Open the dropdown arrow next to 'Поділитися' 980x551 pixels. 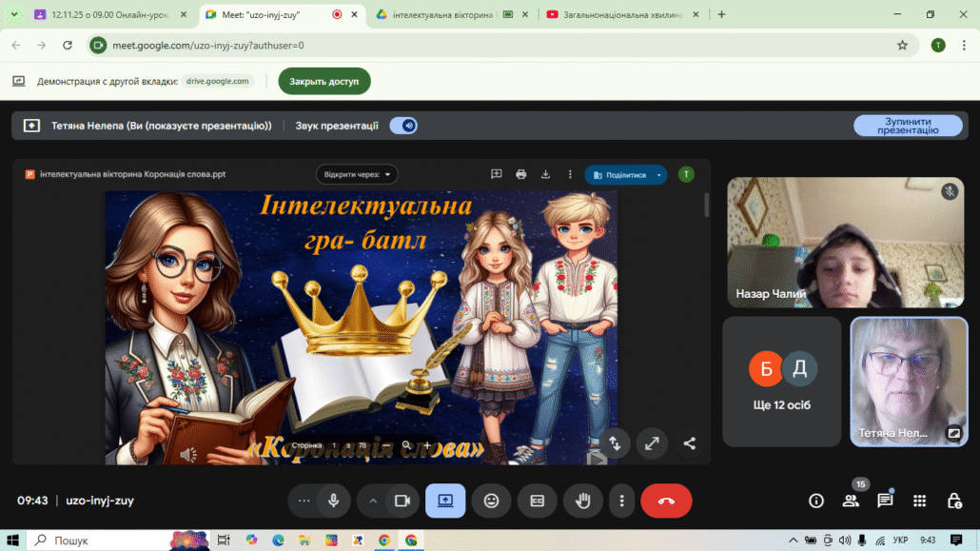pyautogui.click(x=659, y=175)
